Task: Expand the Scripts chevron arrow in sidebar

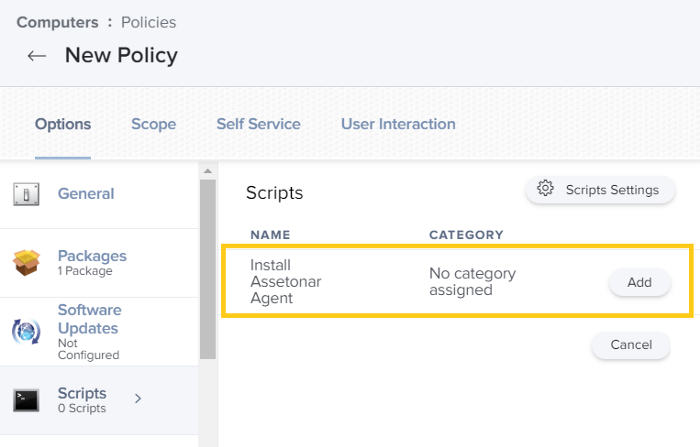Action: [138, 399]
